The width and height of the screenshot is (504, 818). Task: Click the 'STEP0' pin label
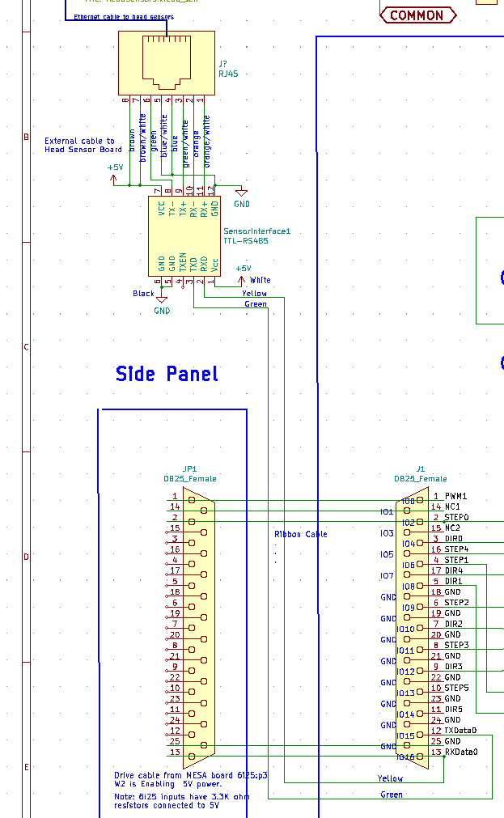coord(456,517)
